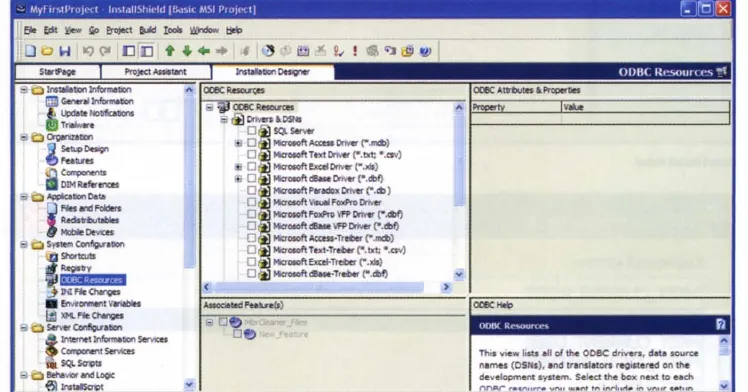Collapse the Server Configuration folder

tap(24, 328)
